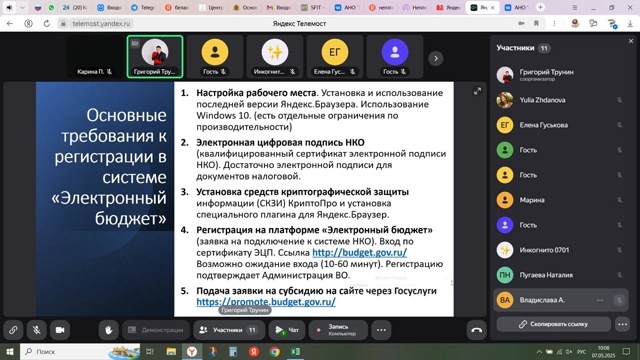640x360 pixels.
Task: Close the Участники side panel
Action: coord(631,41)
